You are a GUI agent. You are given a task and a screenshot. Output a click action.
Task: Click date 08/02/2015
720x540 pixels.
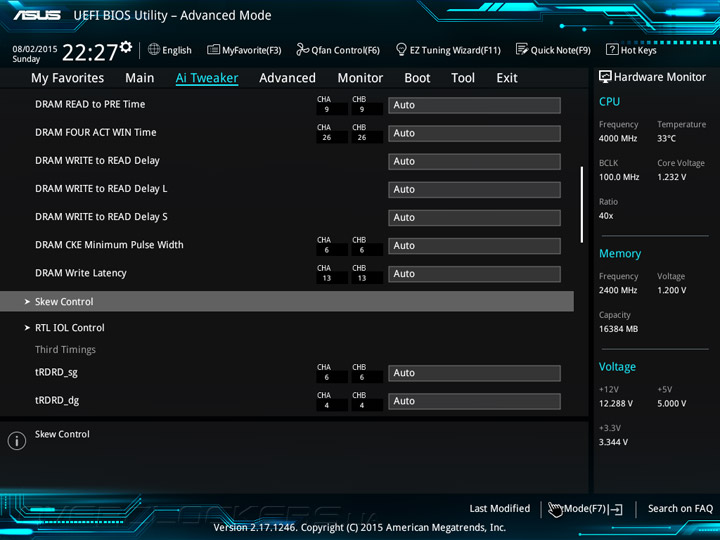(35, 49)
